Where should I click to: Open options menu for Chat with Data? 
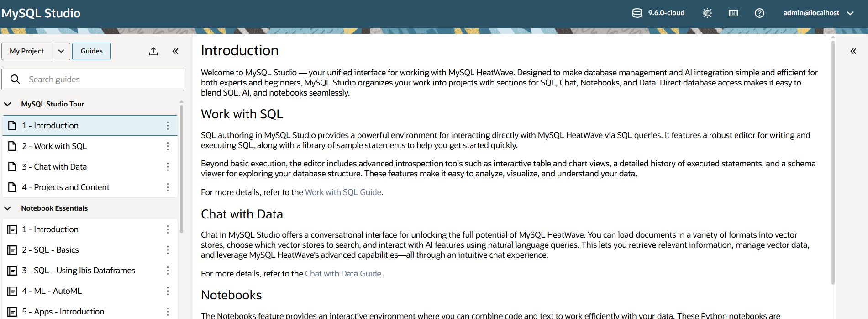point(168,167)
